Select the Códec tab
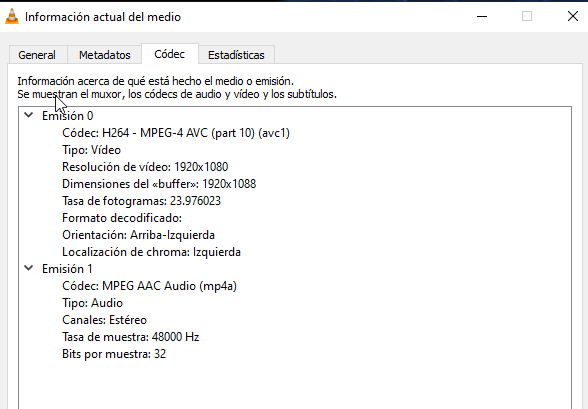Screen dimensions: 588x409 [x=170, y=54]
